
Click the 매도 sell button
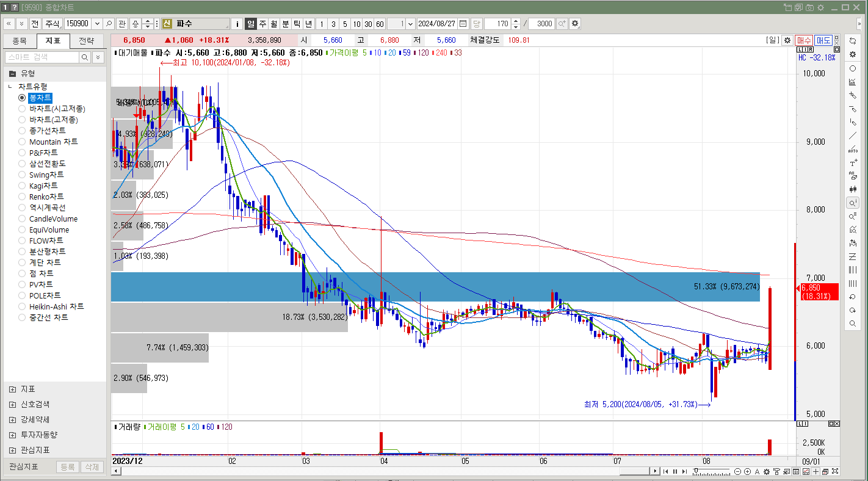tap(823, 40)
